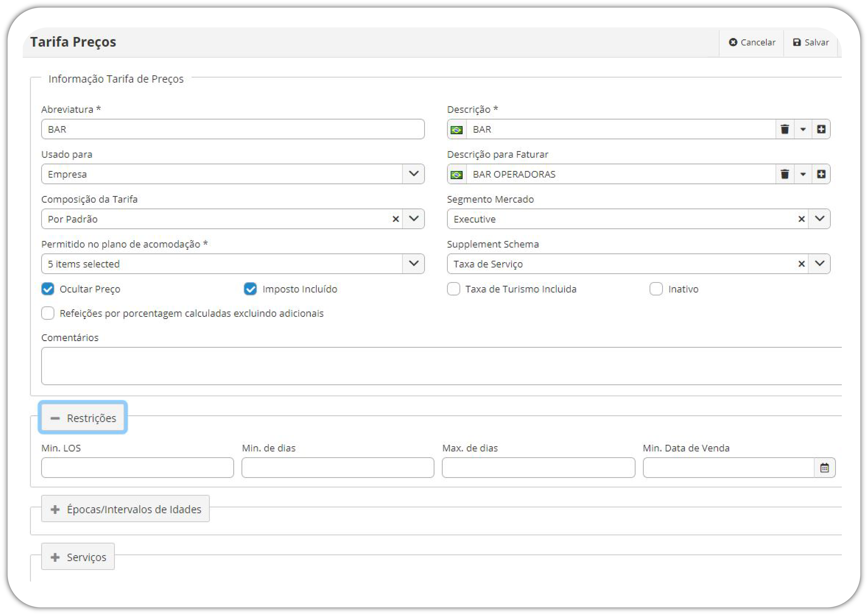Click the plus icon in the Descrição field

(x=821, y=129)
